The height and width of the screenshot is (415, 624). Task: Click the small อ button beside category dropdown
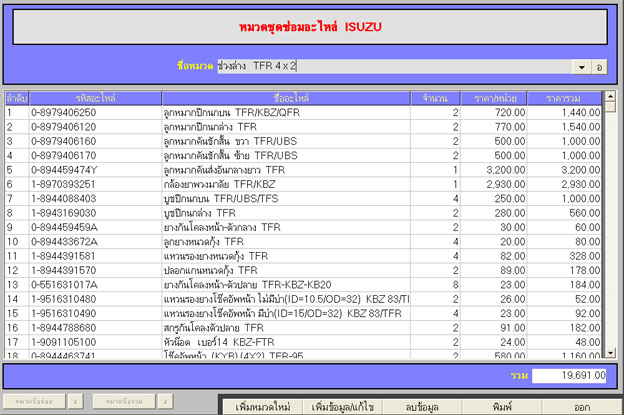pos(599,67)
